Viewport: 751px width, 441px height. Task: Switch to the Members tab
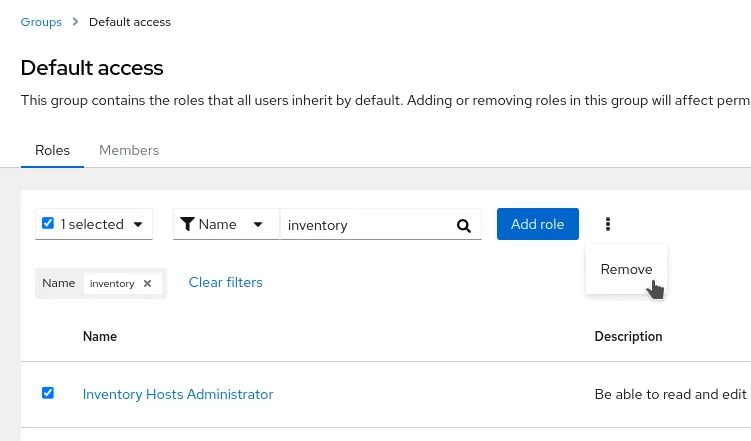(129, 150)
